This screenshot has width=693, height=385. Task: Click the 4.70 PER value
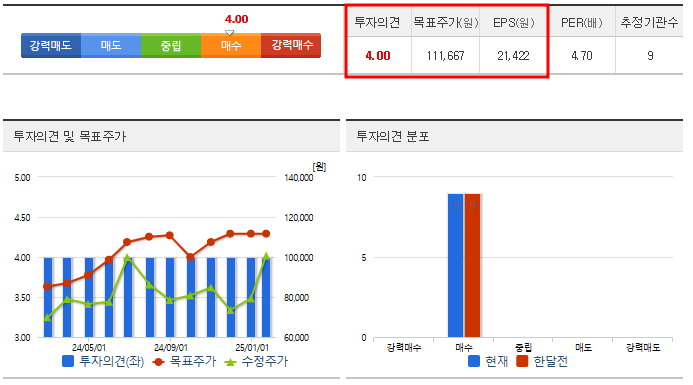tap(582, 56)
